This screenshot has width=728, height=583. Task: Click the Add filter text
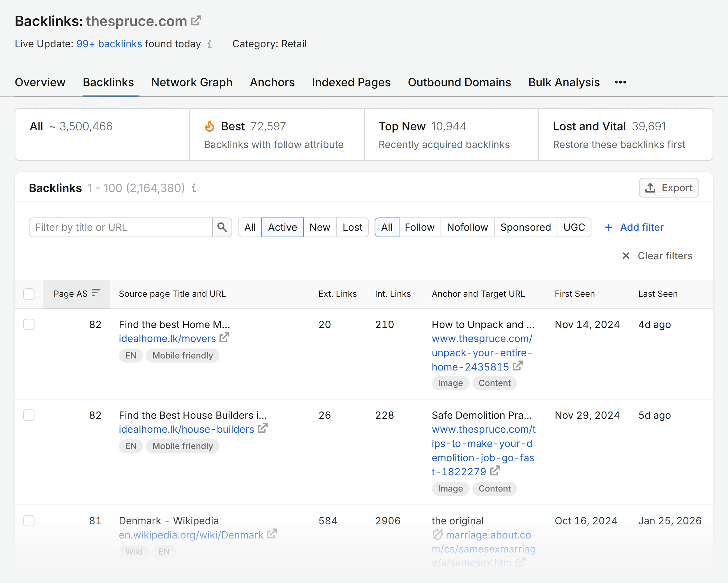click(x=642, y=227)
